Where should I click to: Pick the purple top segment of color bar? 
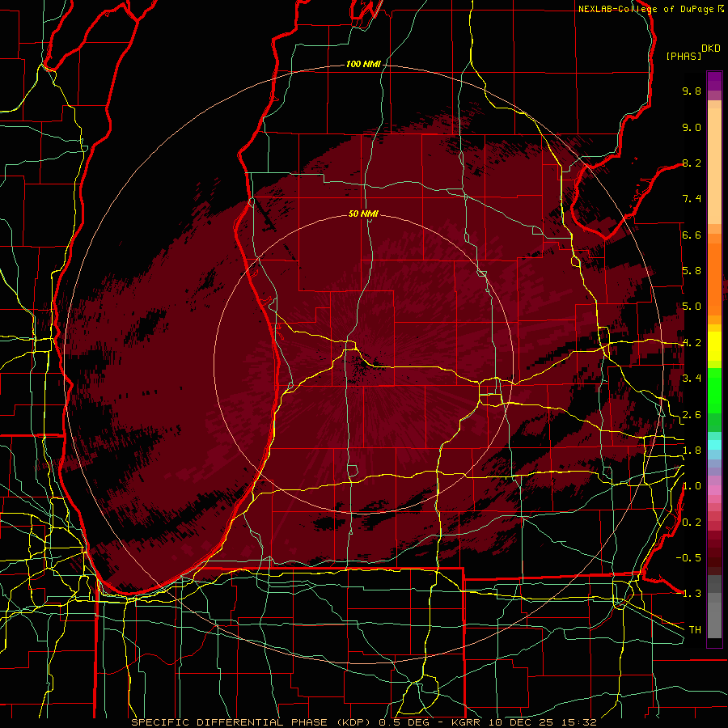click(x=714, y=81)
